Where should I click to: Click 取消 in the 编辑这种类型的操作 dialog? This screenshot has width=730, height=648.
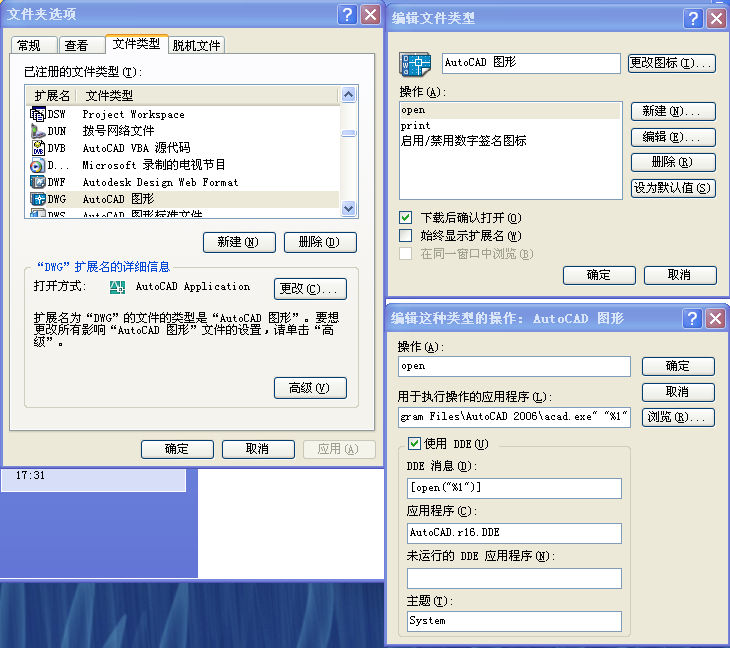[x=678, y=392]
